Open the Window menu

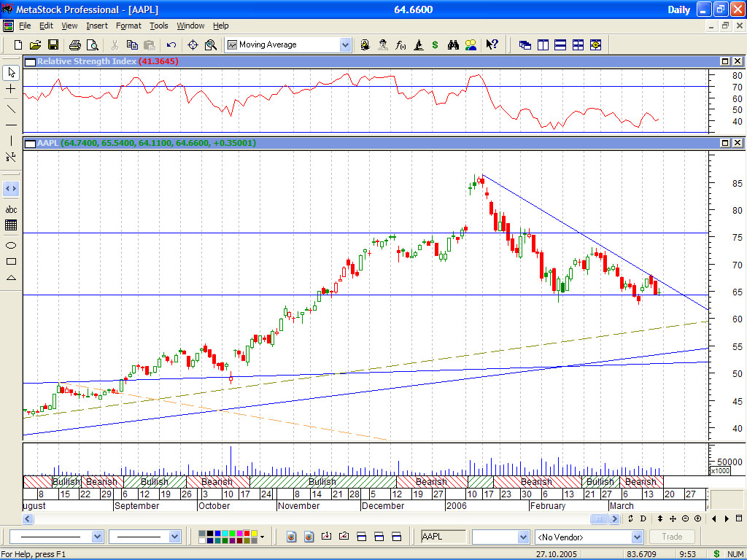pos(190,26)
